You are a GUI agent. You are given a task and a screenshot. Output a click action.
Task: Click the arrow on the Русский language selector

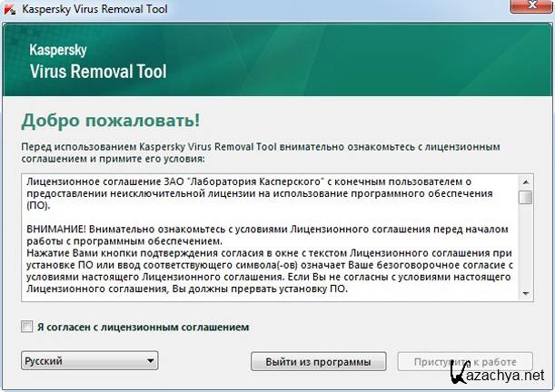[x=150, y=361]
